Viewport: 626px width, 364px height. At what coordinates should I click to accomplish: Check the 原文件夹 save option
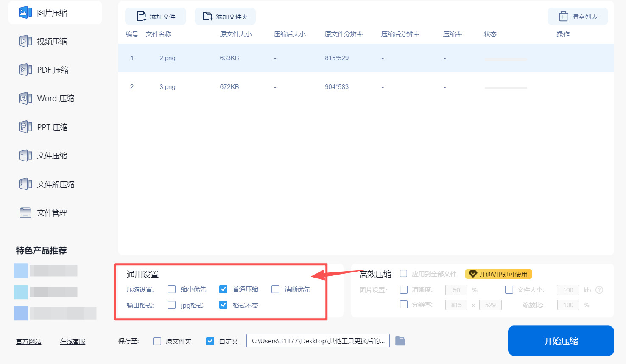[x=157, y=341]
